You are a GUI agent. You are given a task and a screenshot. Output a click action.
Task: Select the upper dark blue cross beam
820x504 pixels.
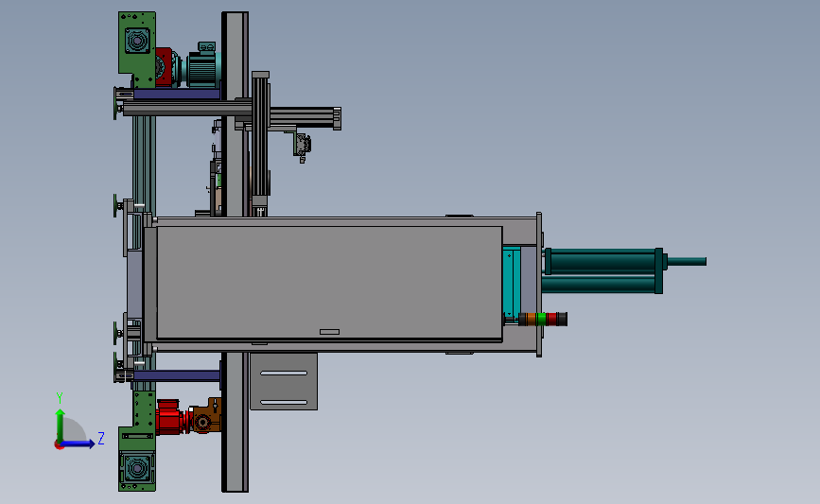click(177, 95)
